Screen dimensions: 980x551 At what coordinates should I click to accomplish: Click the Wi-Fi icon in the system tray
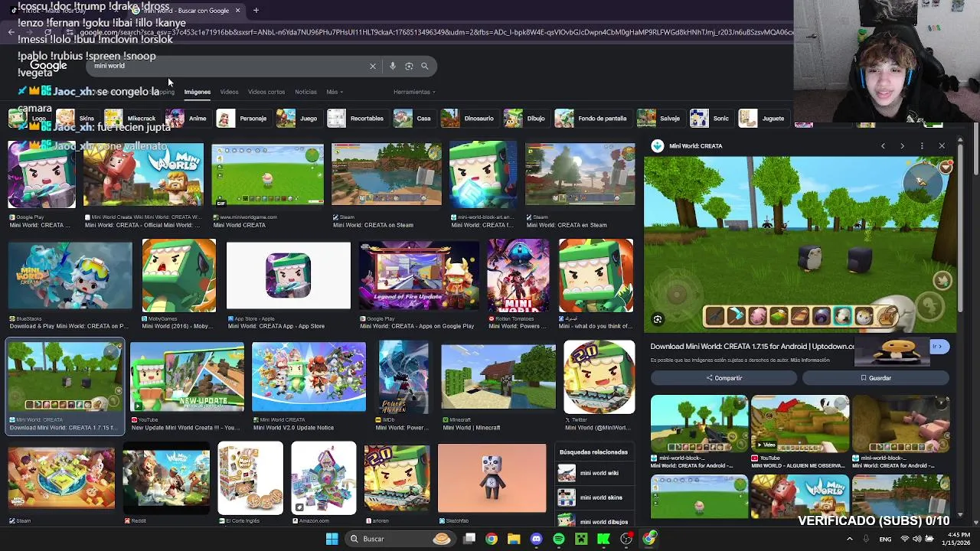[905, 539]
